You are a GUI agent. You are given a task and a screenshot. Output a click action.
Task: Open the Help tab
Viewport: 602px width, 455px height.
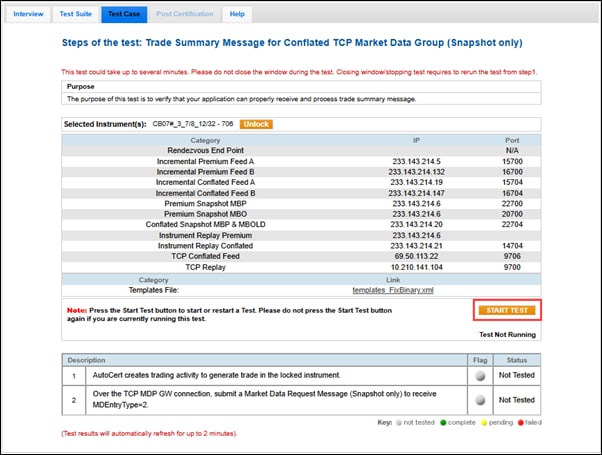(237, 14)
